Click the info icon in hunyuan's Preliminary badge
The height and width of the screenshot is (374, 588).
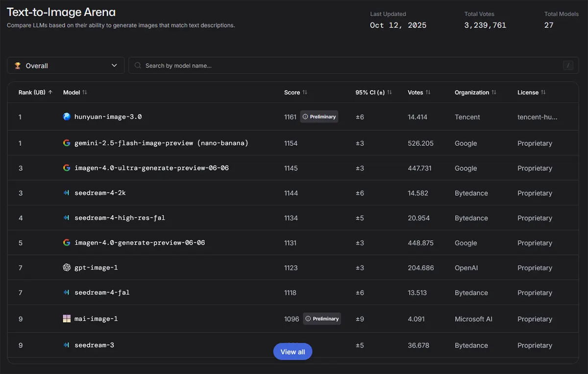click(x=305, y=117)
